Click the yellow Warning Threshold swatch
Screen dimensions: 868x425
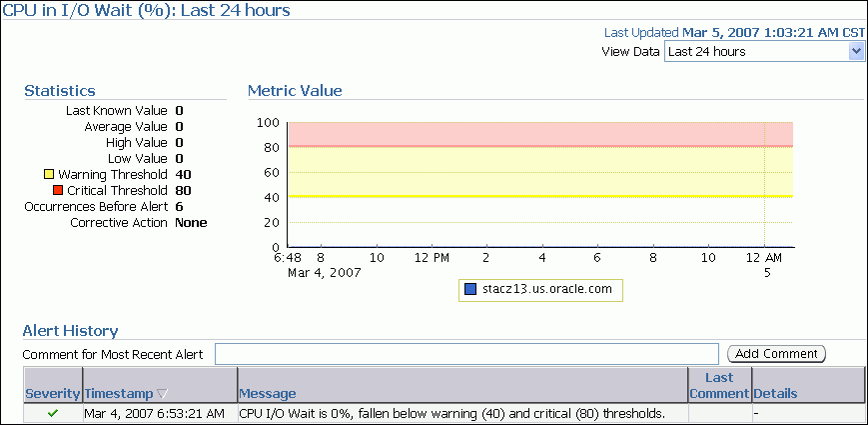[x=60, y=175]
